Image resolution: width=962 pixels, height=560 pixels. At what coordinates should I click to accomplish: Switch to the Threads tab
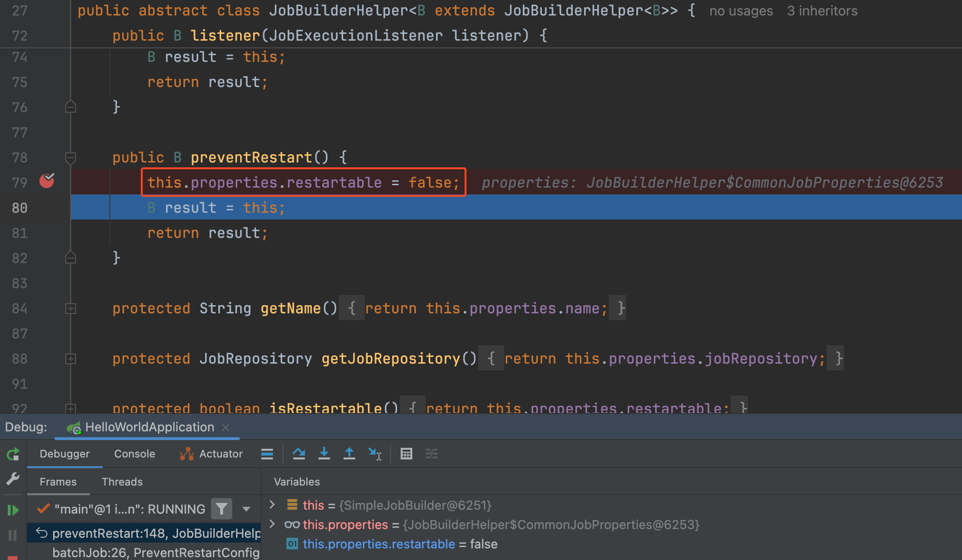coord(122,482)
